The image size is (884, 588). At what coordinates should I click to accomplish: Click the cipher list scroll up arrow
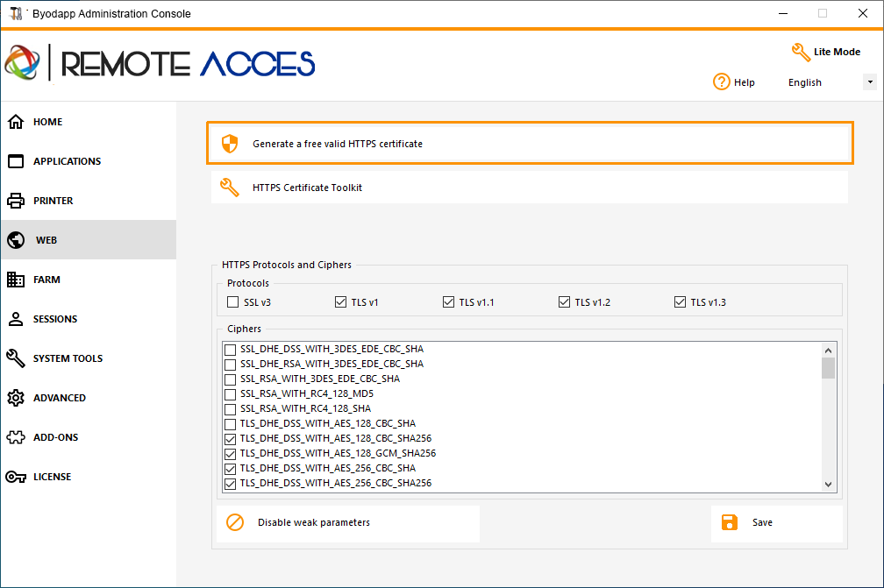tap(828, 351)
